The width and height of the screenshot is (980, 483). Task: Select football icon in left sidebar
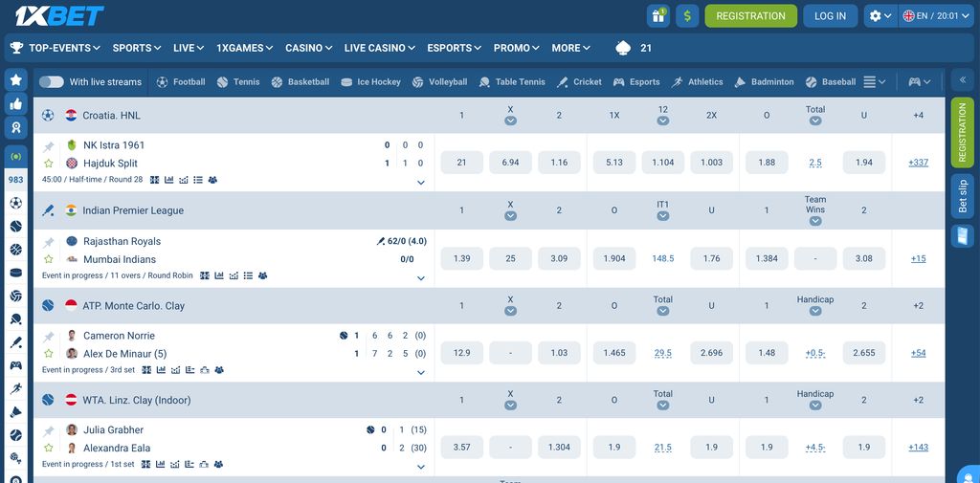pyautogui.click(x=15, y=203)
